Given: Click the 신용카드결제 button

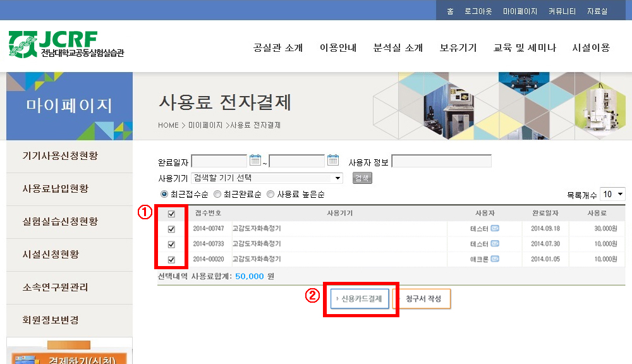Looking at the screenshot, I should click(359, 299).
